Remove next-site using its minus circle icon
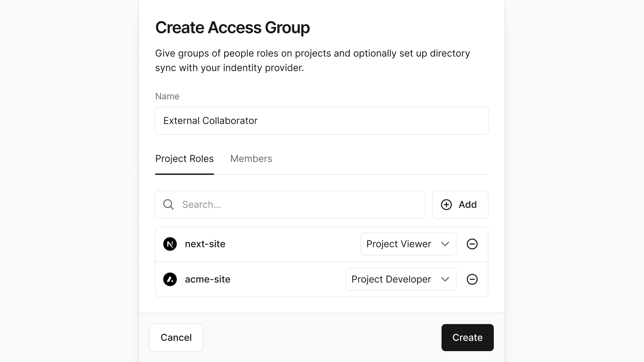This screenshot has height=362, width=644. pos(473,244)
